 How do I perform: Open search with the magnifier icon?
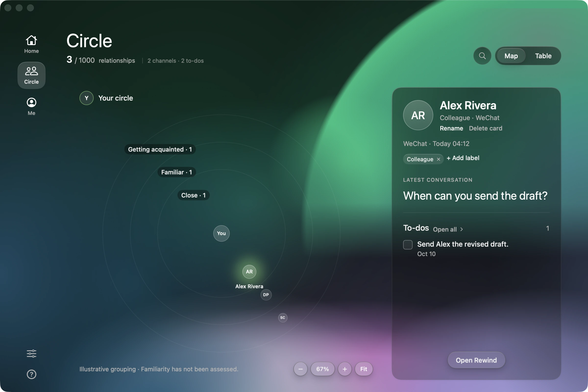coord(482,56)
